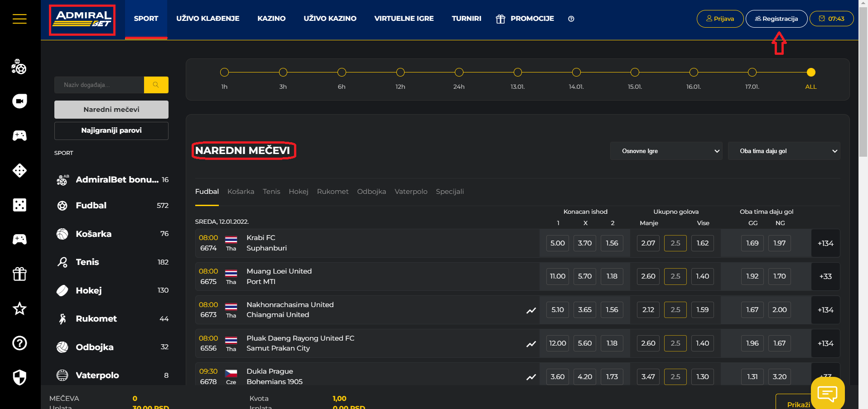The width and height of the screenshot is (868, 409).
Task: Open AdmiralBet bonus category
Action: pos(111,180)
